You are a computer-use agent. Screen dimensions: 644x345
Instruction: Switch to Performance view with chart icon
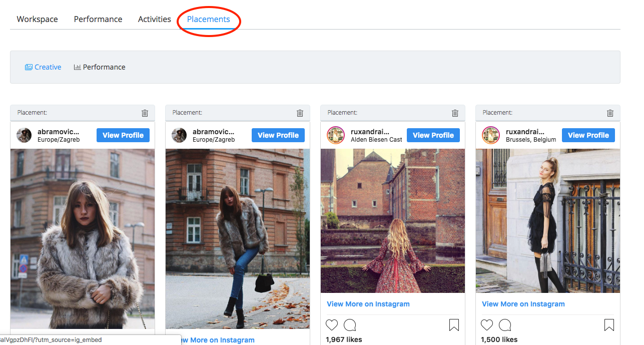(100, 67)
